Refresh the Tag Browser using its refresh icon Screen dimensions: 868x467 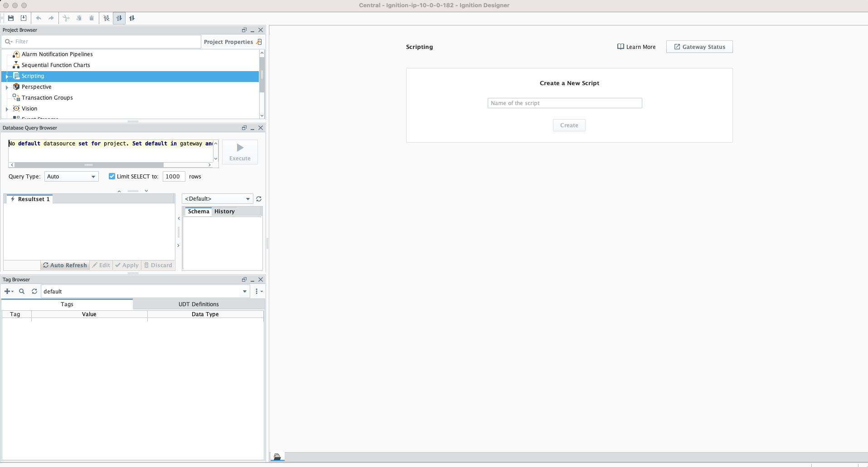tap(34, 291)
